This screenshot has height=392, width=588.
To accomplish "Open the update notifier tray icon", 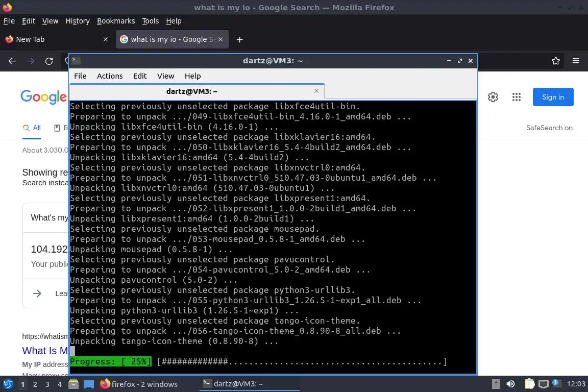I will point(557,383).
